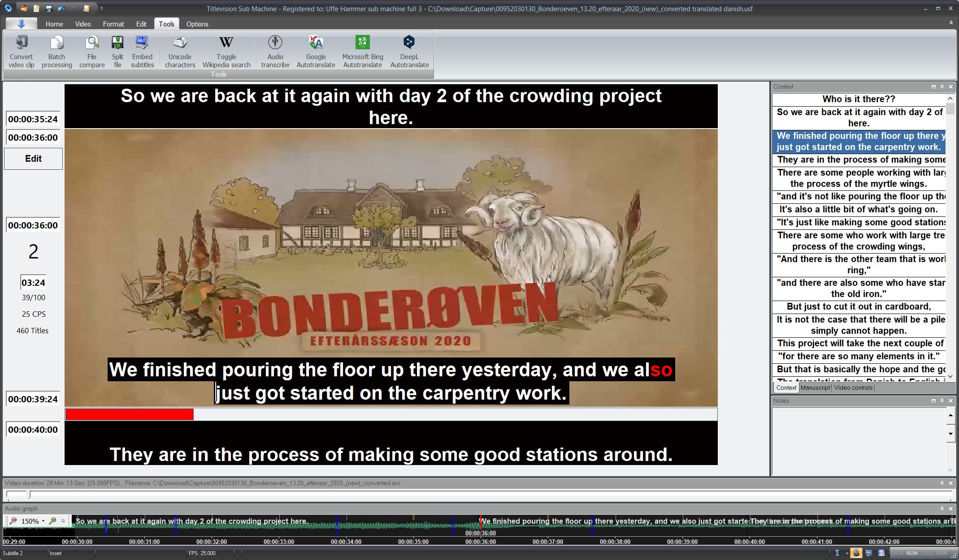
Task: Click the Edit button
Action: coord(33,159)
